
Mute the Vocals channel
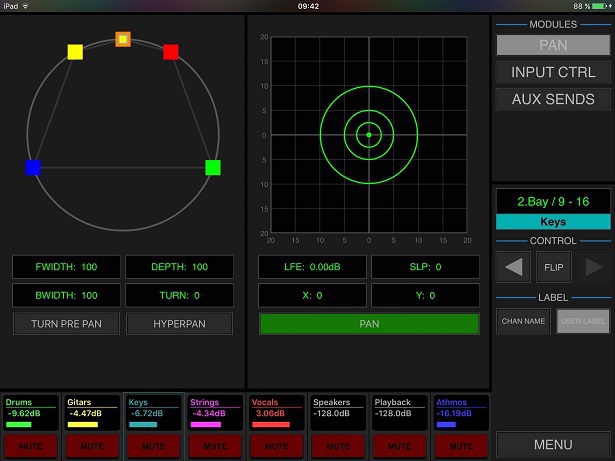point(277,443)
